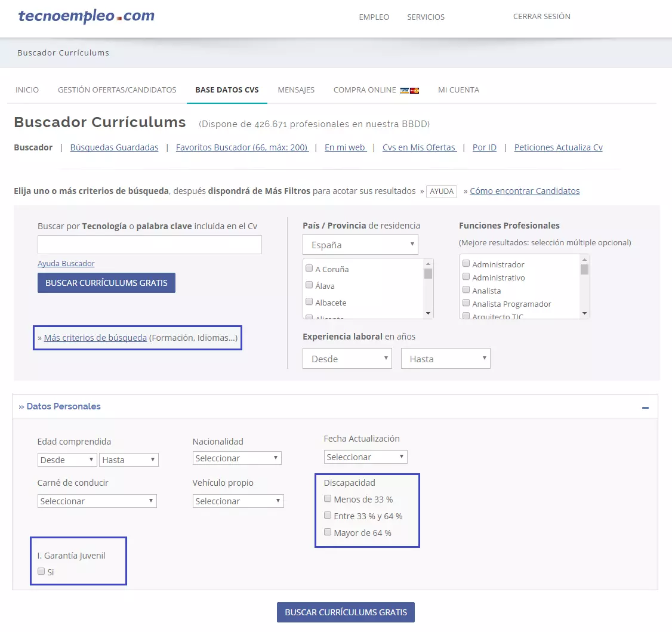This screenshot has width=672, height=632.
Task: Enable the Menos de 33 % disability checkbox
Action: pyautogui.click(x=327, y=499)
